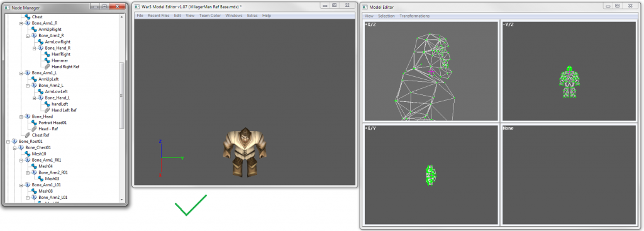Click the attachment icon of Chest Ref
This screenshot has width=644, height=231.
(x=28, y=135)
